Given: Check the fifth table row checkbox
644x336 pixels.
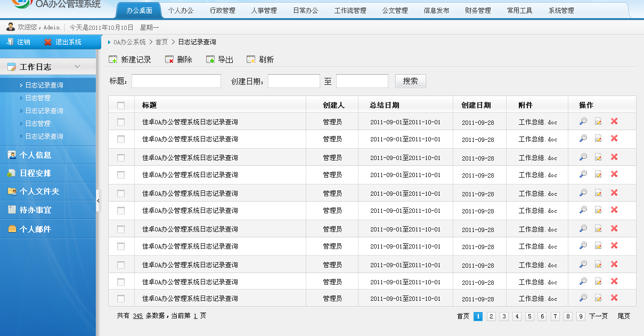Looking at the screenshot, I should coord(121,194).
